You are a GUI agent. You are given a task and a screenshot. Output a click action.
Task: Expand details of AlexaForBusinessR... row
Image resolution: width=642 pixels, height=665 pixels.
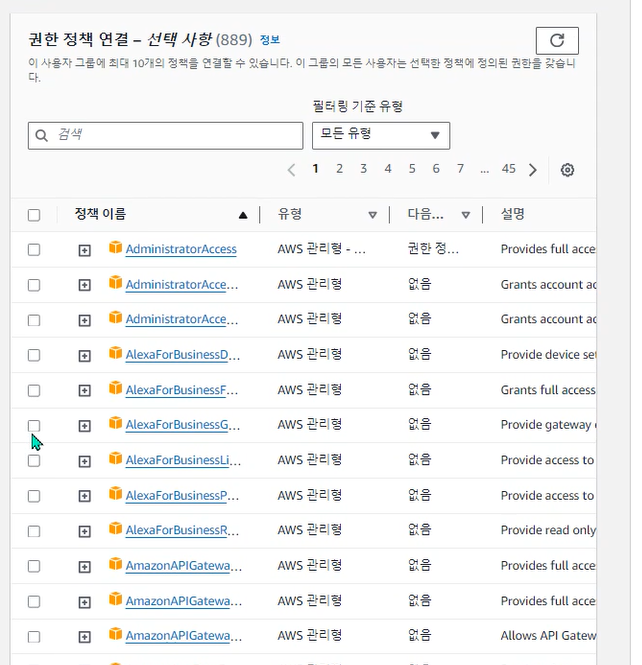tap(84, 532)
